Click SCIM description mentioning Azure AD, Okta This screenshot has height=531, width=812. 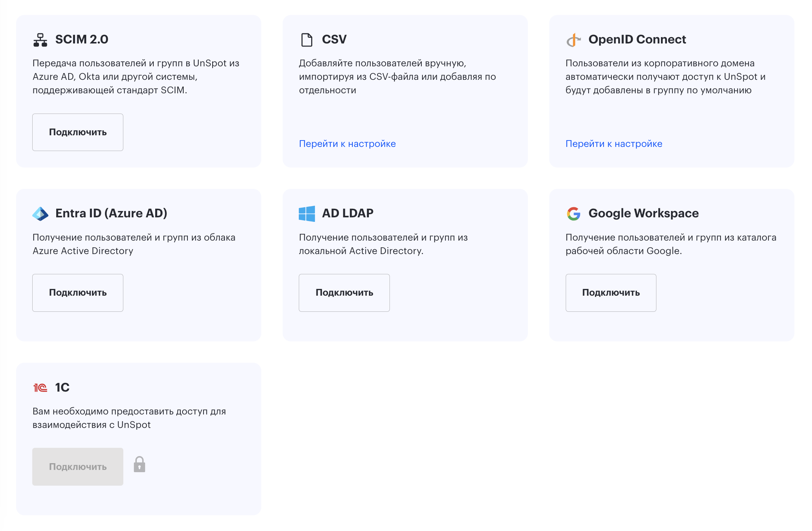point(136,77)
